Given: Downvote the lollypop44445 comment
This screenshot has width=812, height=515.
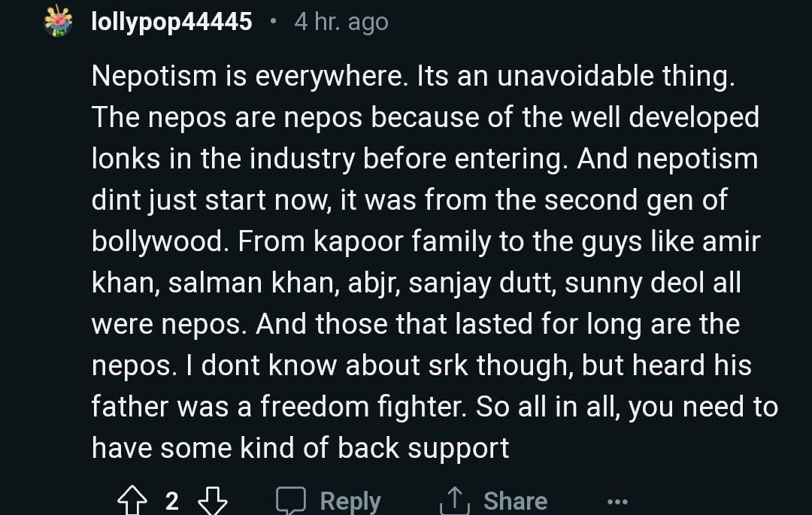Looking at the screenshot, I should pos(212,501).
